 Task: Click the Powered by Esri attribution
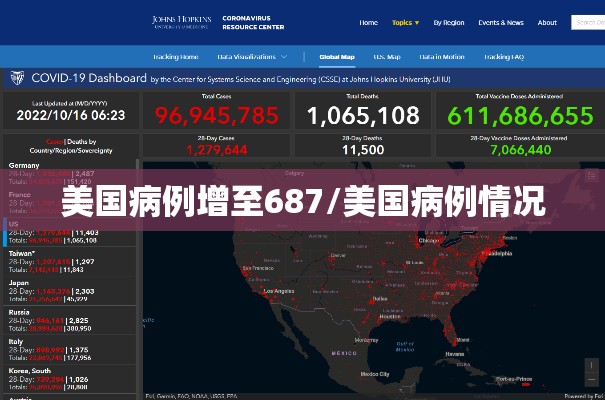coord(583,396)
